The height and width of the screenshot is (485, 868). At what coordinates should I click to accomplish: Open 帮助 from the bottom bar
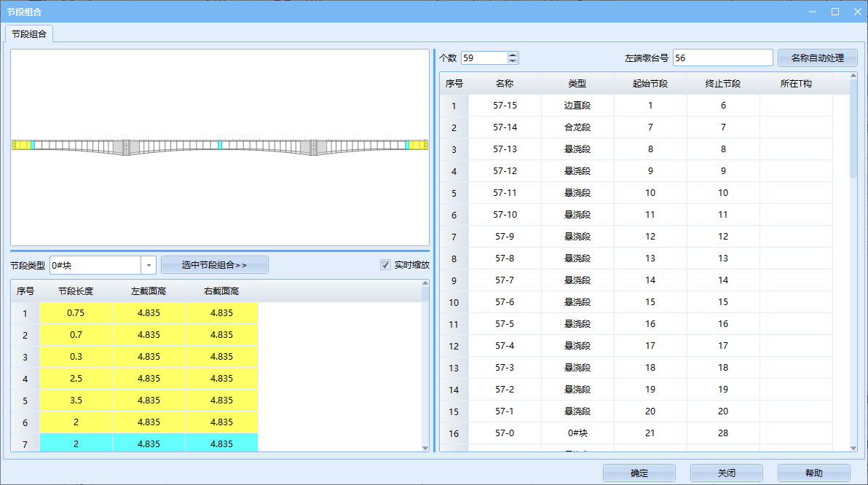(x=813, y=473)
